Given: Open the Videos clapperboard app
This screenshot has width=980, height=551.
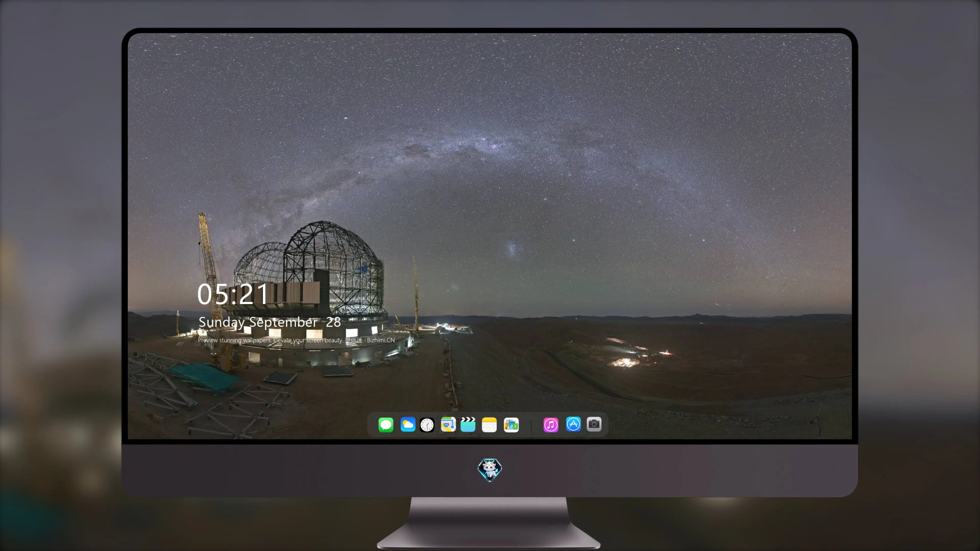Looking at the screenshot, I should pos(468,424).
